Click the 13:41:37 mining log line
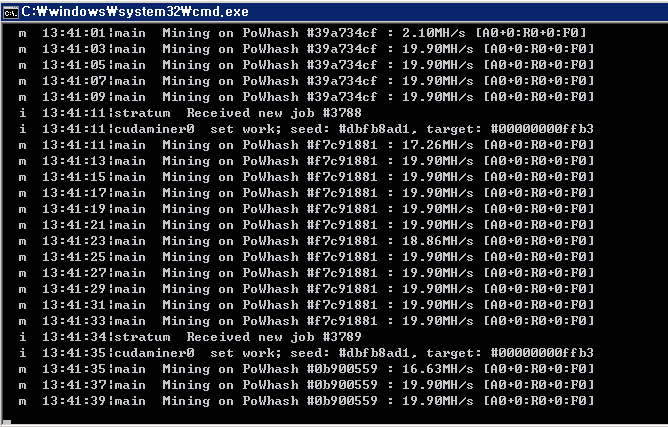The image size is (668, 427). [x=306, y=384]
